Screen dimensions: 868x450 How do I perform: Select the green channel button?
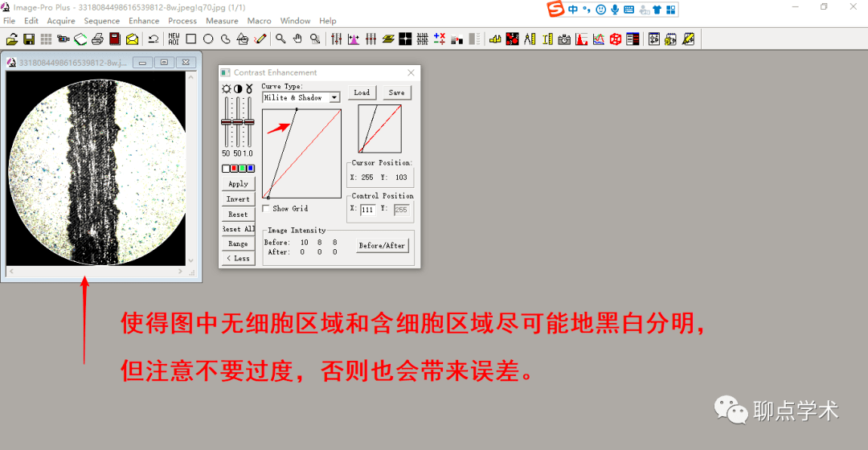[243, 168]
